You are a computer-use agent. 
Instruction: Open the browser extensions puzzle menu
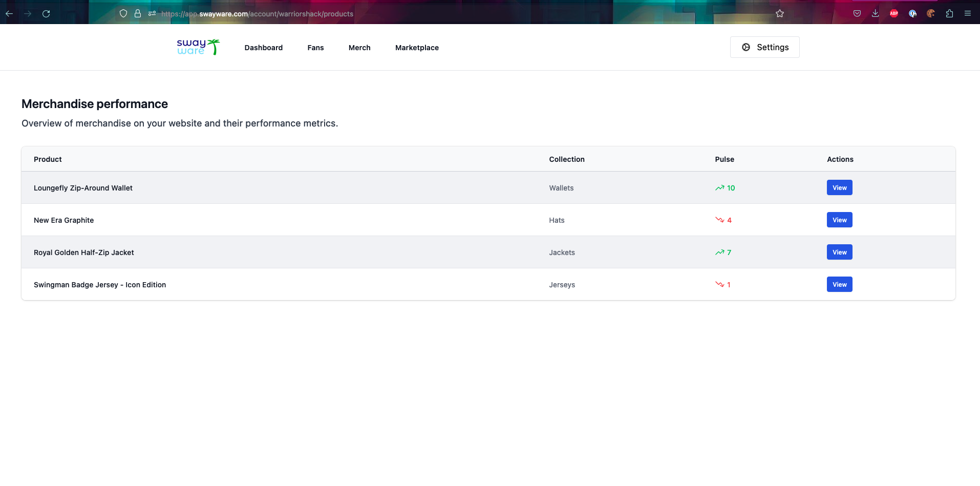click(949, 14)
